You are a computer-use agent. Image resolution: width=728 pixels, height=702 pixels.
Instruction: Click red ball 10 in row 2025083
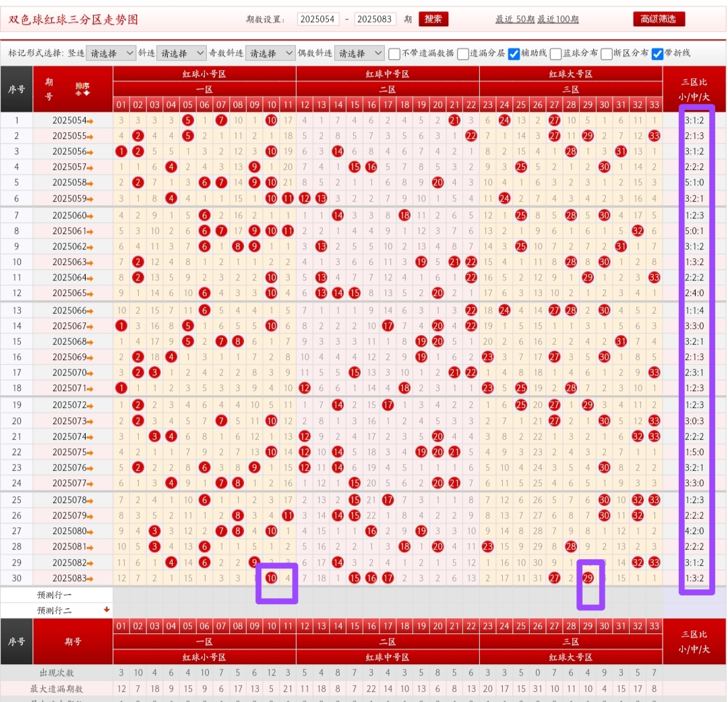point(272,578)
